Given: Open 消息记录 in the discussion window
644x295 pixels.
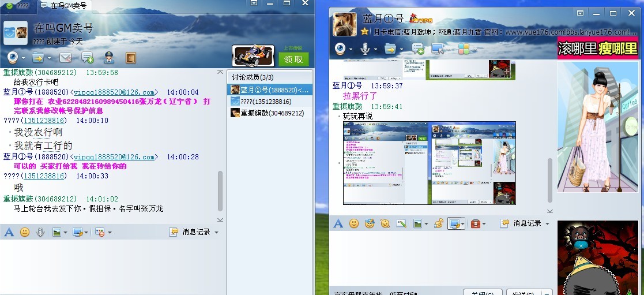Looking at the screenshot, I should [x=191, y=232].
